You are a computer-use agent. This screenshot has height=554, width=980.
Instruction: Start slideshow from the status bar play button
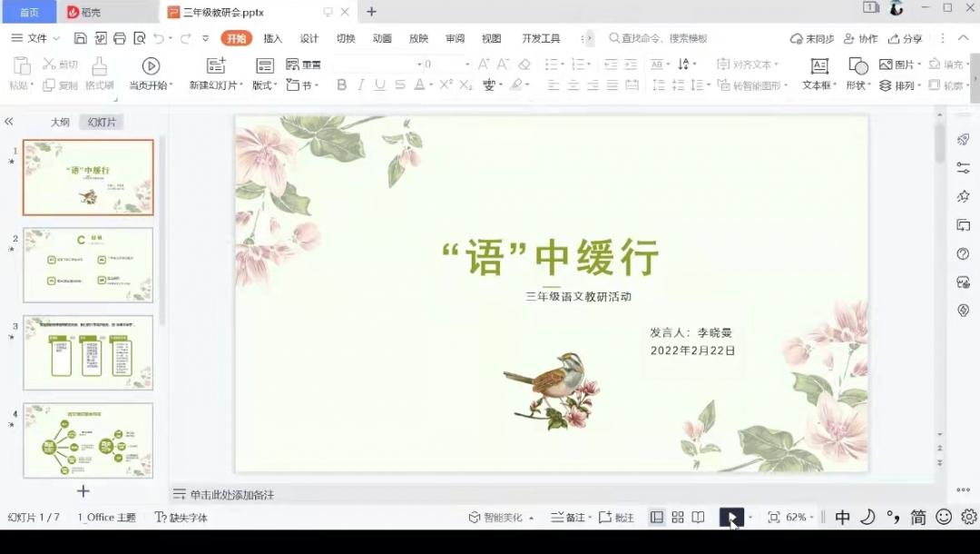(x=730, y=518)
